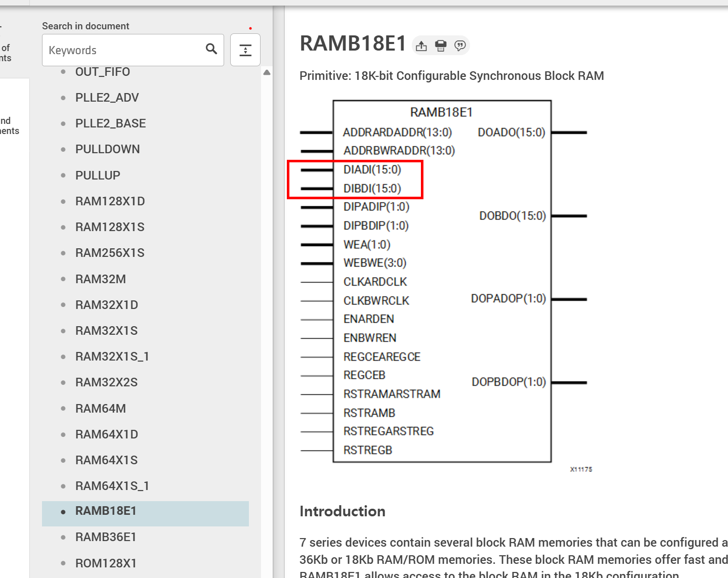Click ADDRARDADDR(13:0) label in diagram
728x578 pixels.
pos(398,132)
